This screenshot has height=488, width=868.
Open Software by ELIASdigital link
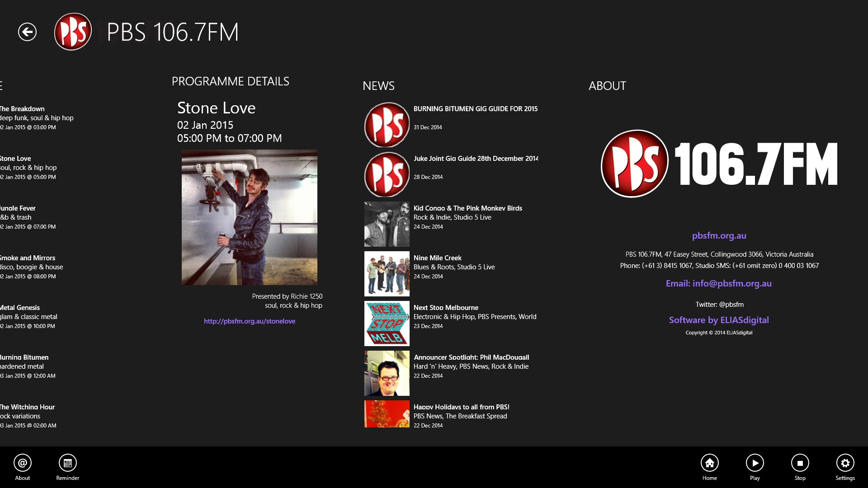pyautogui.click(x=719, y=320)
